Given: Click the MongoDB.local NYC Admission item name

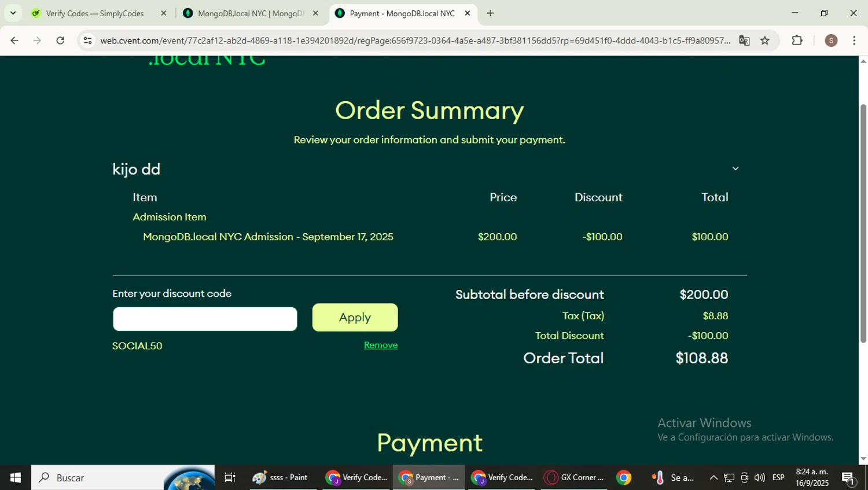Looking at the screenshot, I should click(x=268, y=237).
